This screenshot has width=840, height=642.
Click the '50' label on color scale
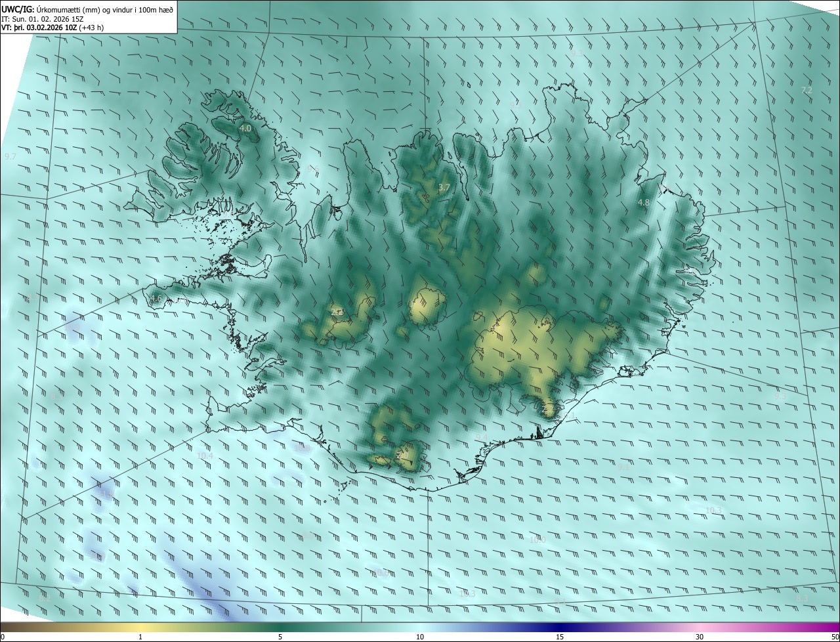point(835,637)
